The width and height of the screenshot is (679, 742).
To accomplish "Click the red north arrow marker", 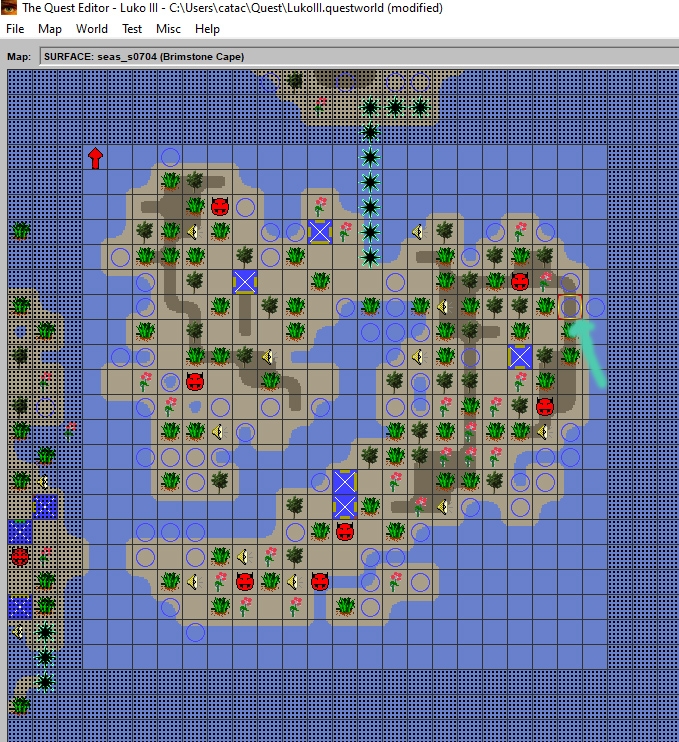I will (95, 158).
